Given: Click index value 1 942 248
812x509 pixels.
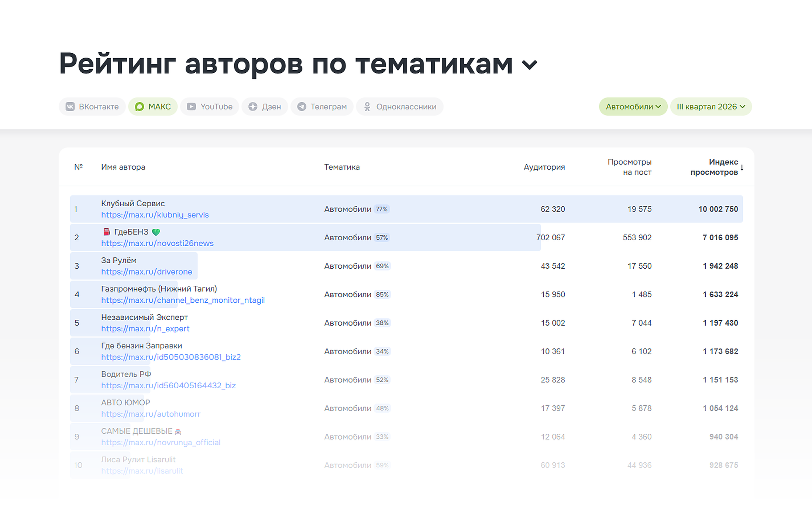Looking at the screenshot, I should 720,266.
